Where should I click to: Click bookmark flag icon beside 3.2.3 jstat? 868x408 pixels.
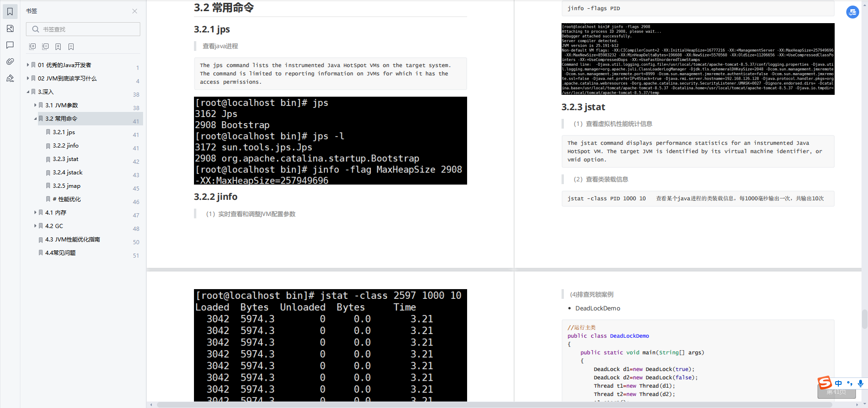48,159
